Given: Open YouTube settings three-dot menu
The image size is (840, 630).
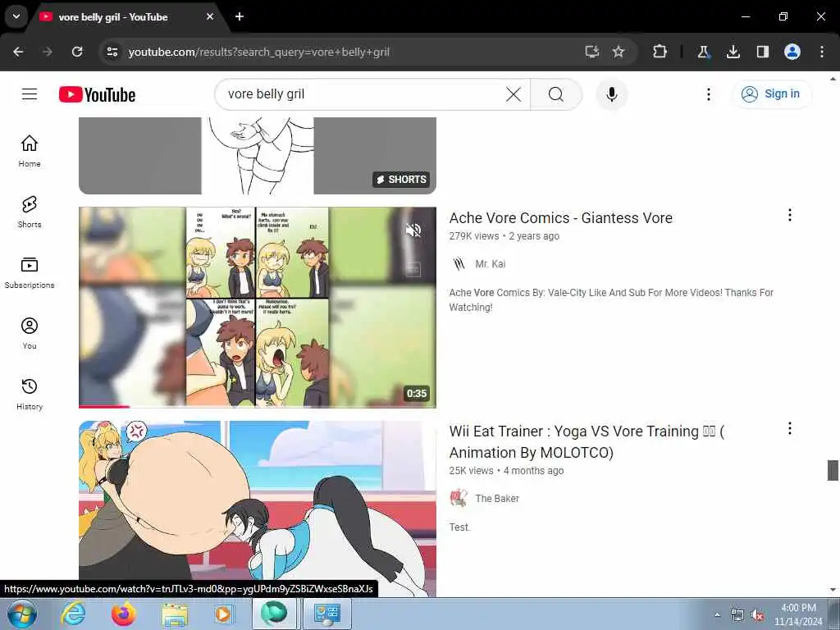Looking at the screenshot, I should [708, 94].
